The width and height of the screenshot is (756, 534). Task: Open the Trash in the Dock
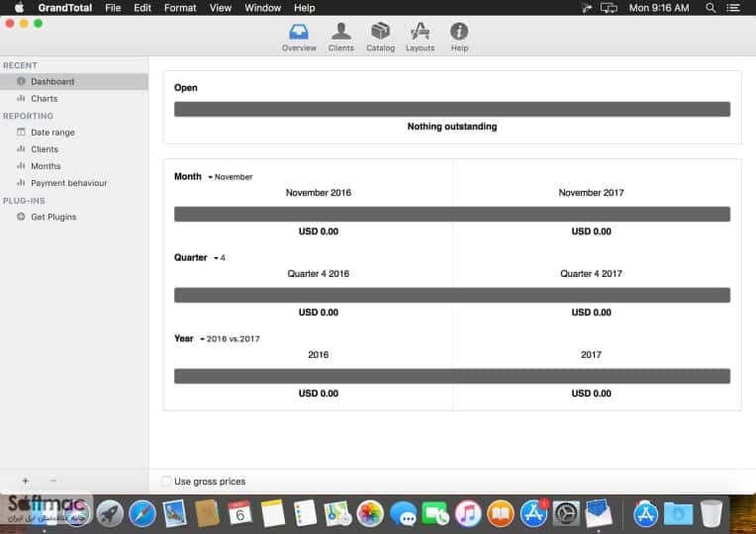(711, 514)
